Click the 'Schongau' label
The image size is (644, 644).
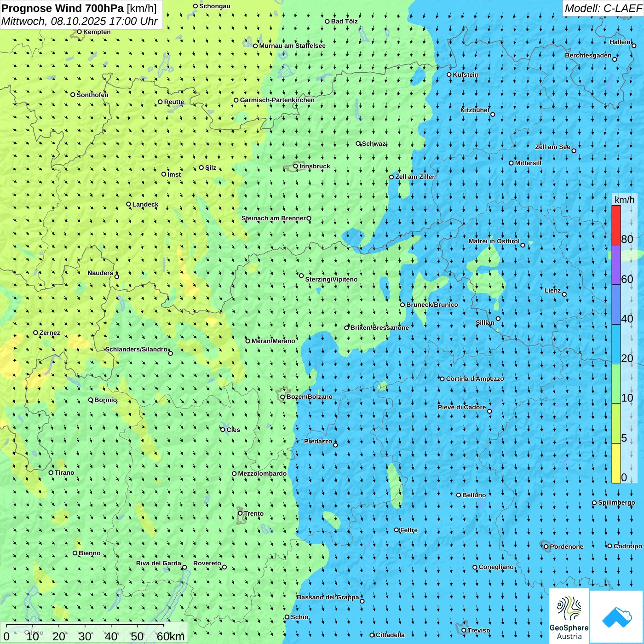coord(215,6)
